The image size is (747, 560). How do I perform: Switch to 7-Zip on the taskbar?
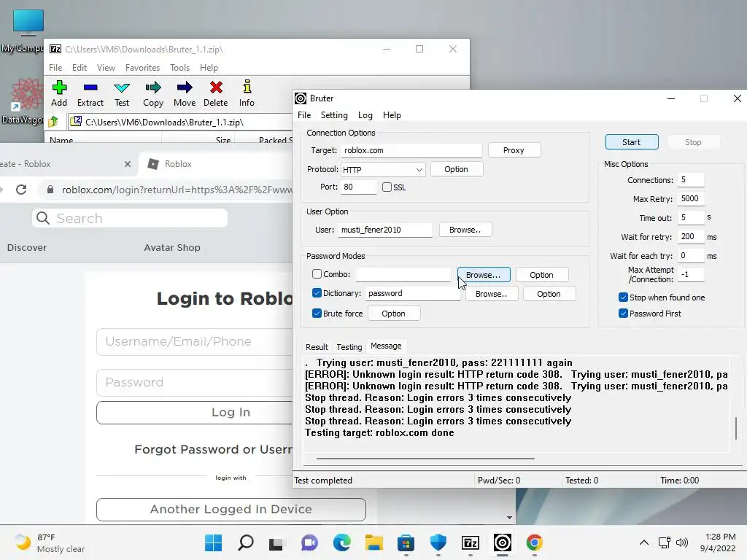click(471, 542)
